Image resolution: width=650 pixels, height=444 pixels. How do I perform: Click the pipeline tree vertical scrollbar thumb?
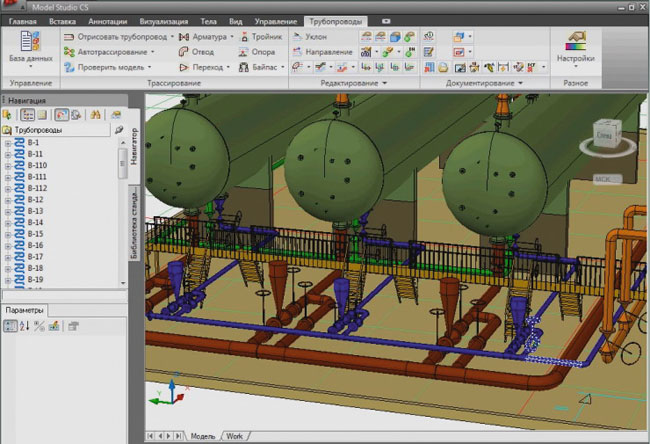click(x=122, y=163)
